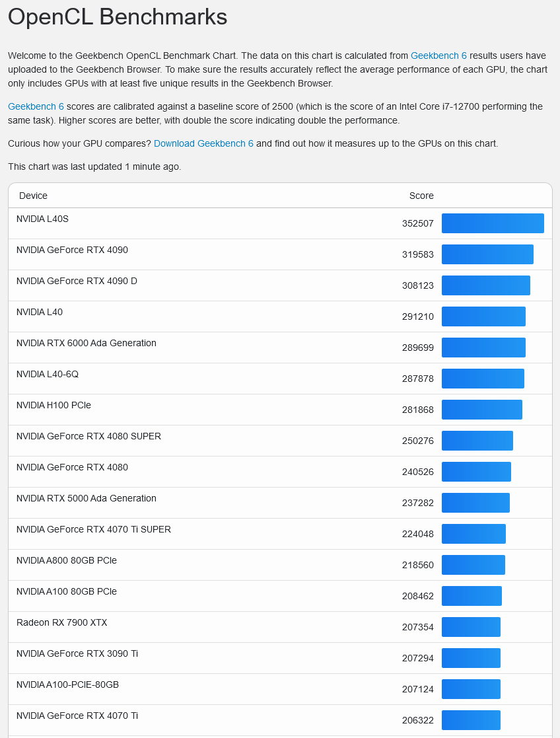This screenshot has width=560, height=738.
Task: Open the first Geekbench 6 link
Action: tap(438, 55)
